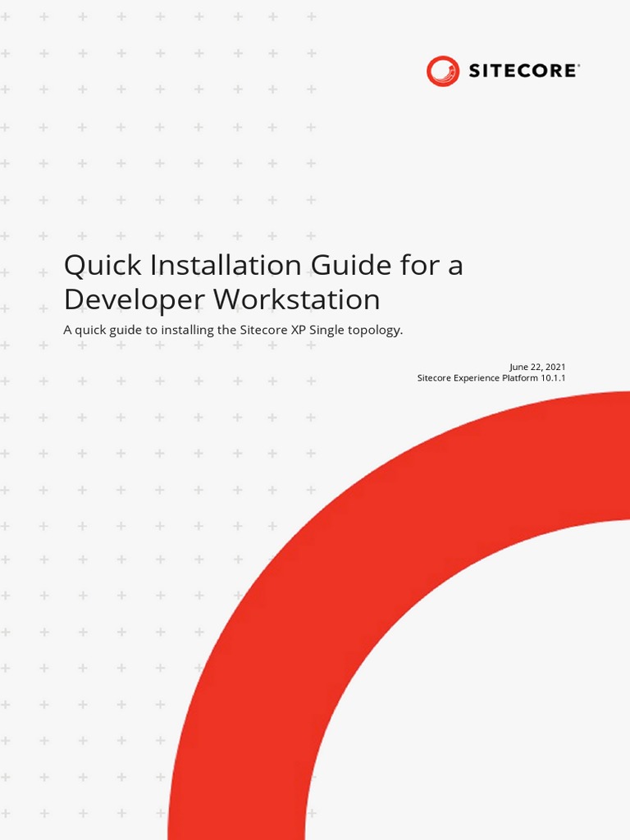Viewport: 630px width, 840px height.
Task: Click the Sitecore swirl logo icon
Action: (442, 71)
